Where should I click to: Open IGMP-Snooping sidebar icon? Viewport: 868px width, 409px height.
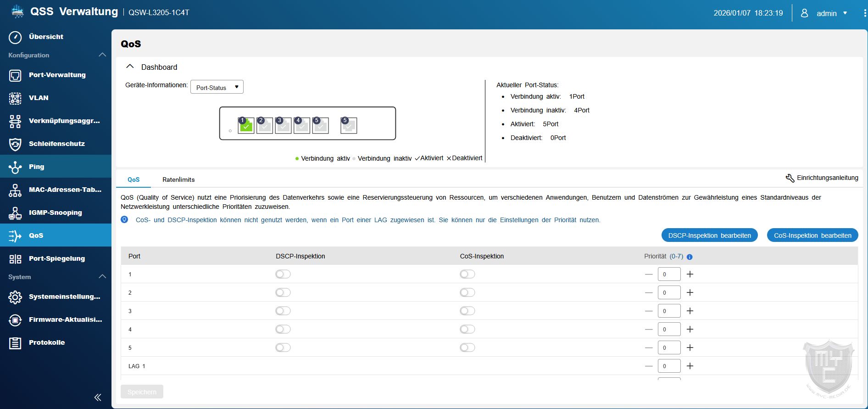(x=15, y=213)
